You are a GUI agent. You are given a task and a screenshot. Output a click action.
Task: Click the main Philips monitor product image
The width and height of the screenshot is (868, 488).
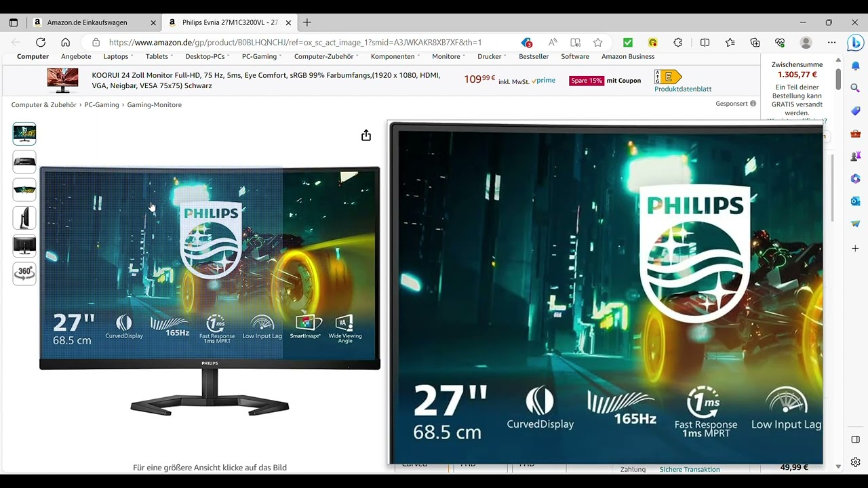210,290
